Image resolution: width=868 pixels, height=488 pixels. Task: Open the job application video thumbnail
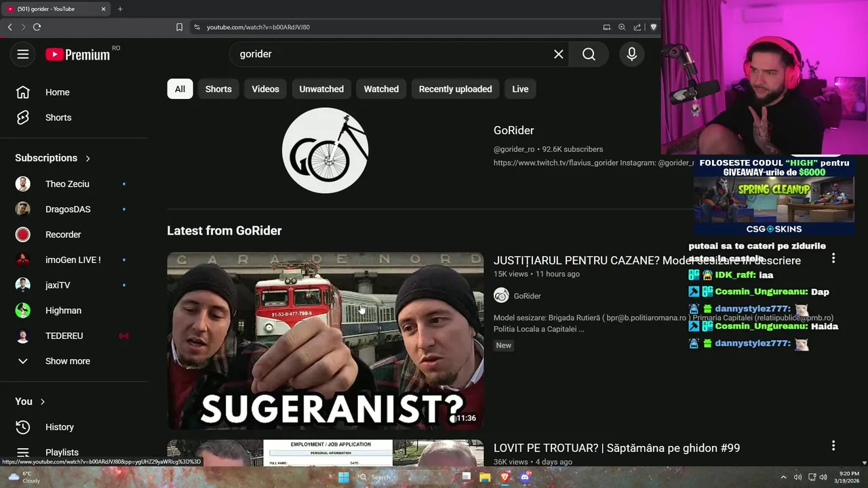click(325, 453)
